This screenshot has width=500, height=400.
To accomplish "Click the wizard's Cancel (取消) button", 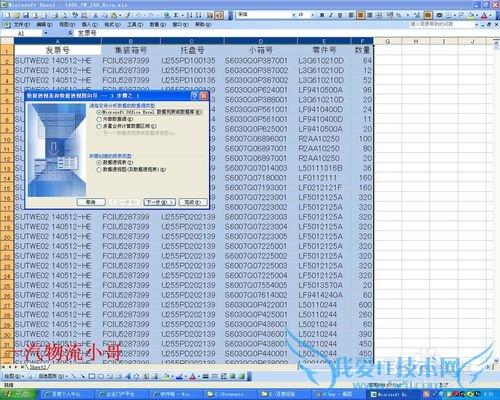I will (91, 202).
